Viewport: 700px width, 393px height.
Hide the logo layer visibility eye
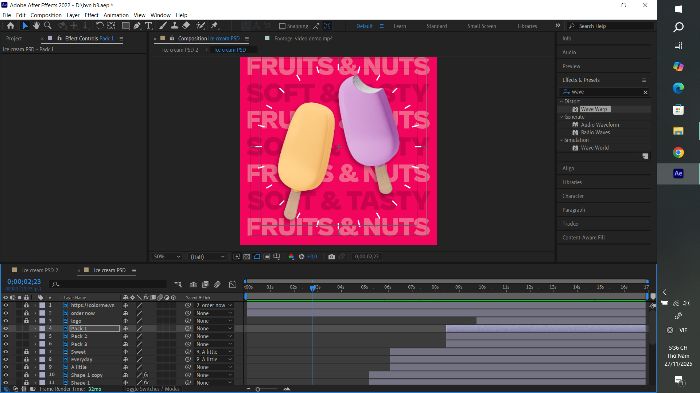point(6,321)
